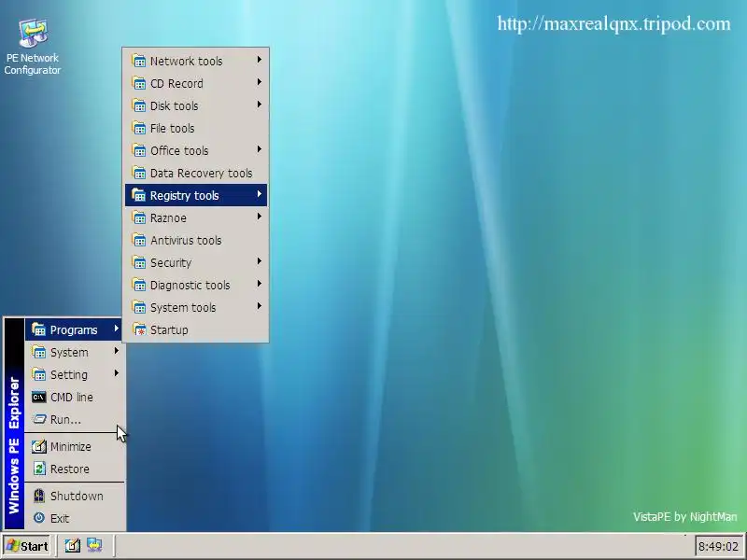Image resolution: width=747 pixels, height=560 pixels.
Task: Click the Disk tools folder icon
Action: click(x=138, y=105)
